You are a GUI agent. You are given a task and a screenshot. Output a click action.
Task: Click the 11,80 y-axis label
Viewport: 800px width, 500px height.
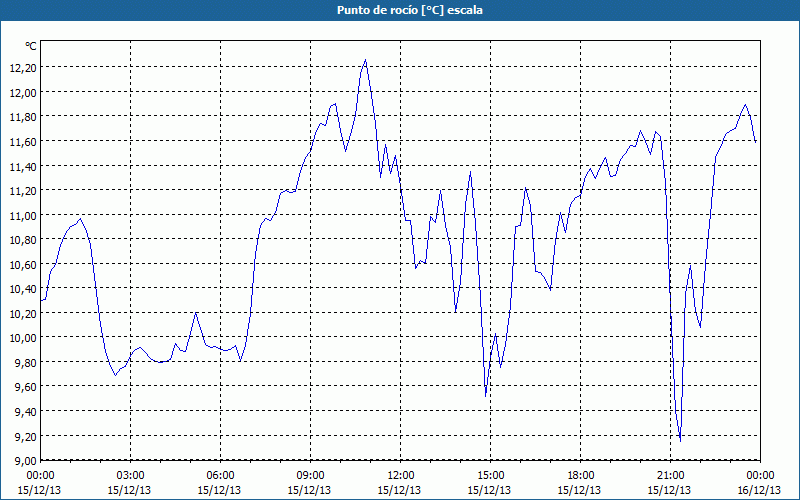coord(23,117)
